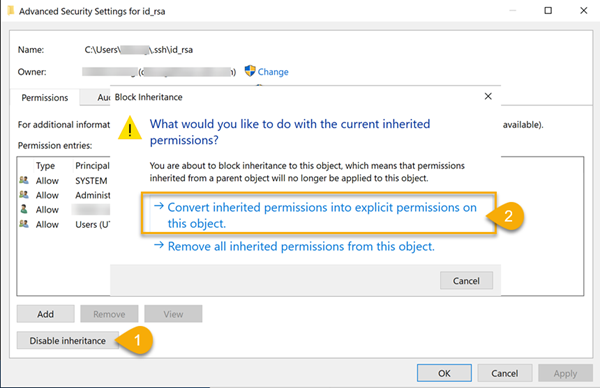Click Disable inheritance button

pyautogui.click(x=68, y=340)
